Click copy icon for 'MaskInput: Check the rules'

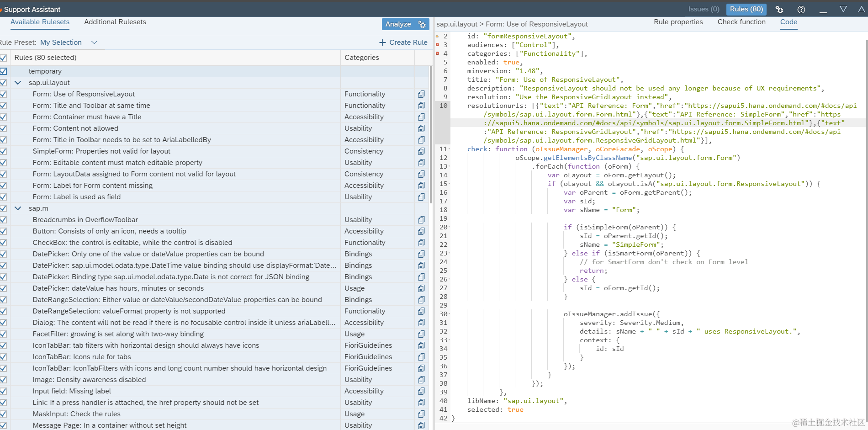click(x=421, y=414)
